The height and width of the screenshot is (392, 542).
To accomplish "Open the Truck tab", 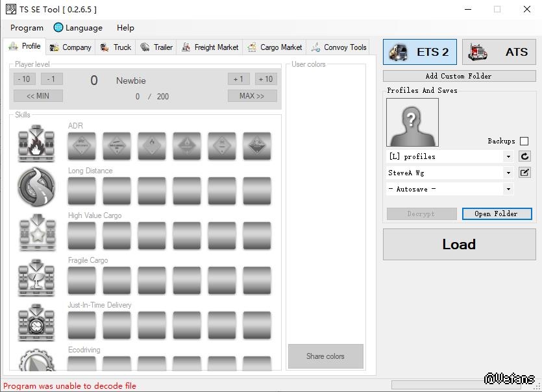I will 116,47.
